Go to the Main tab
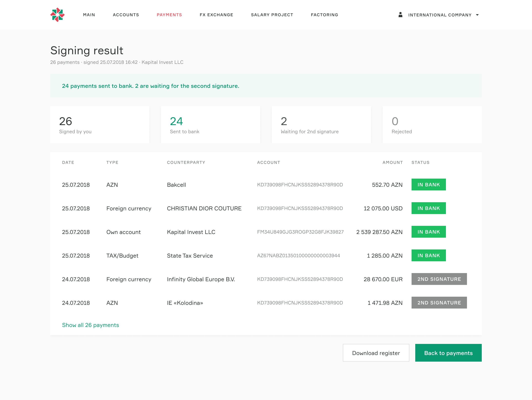The width and height of the screenshot is (532, 400). pyautogui.click(x=89, y=15)
